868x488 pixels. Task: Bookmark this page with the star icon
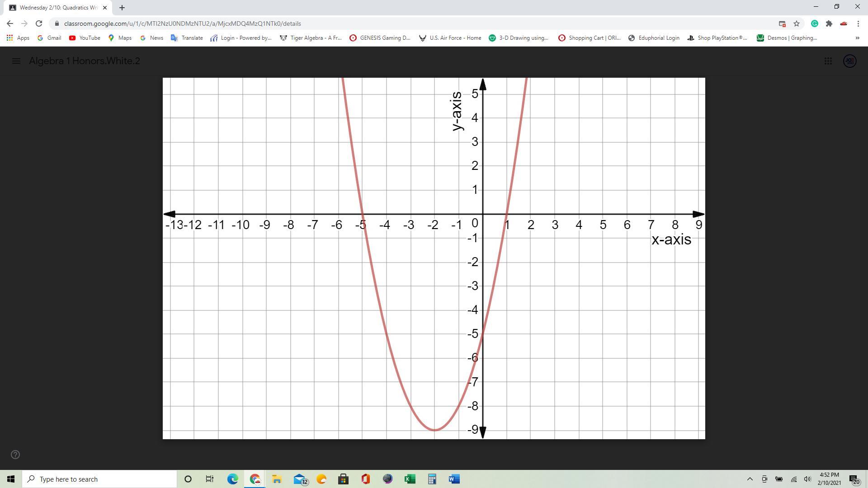pos(797,23)
